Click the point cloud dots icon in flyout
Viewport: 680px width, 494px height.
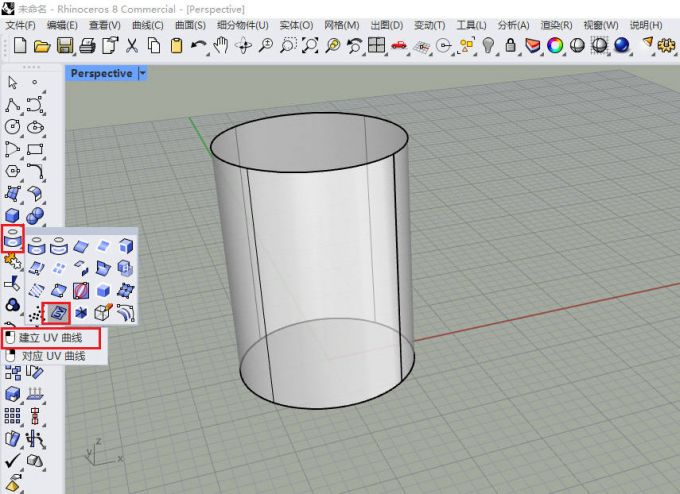click(x=36, y=313)
